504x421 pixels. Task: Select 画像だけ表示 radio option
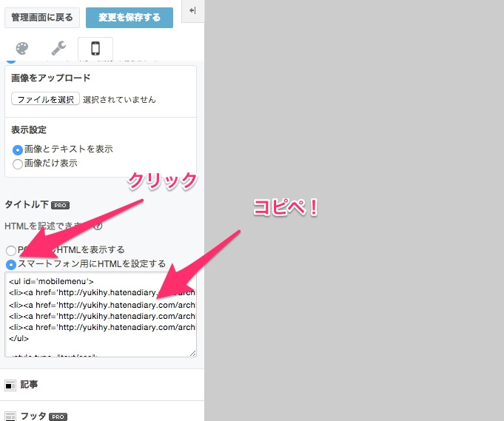click(x=17, y=164)
